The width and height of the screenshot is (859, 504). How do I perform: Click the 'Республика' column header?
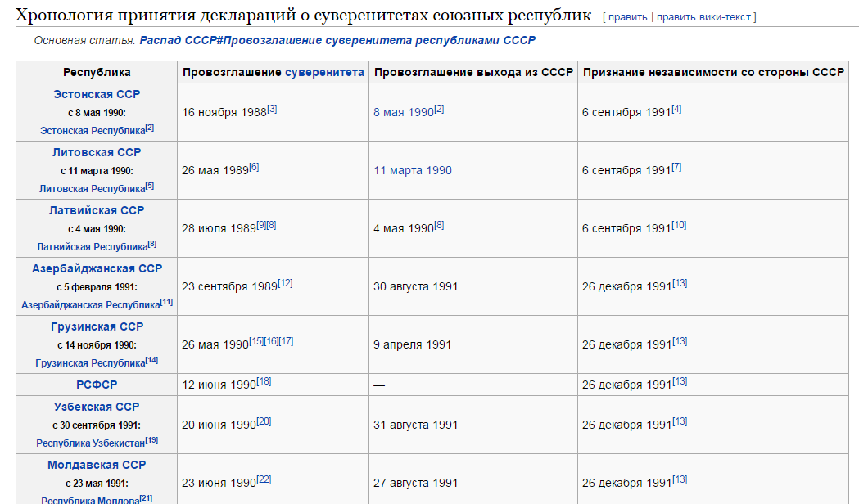tap(97, 72)
